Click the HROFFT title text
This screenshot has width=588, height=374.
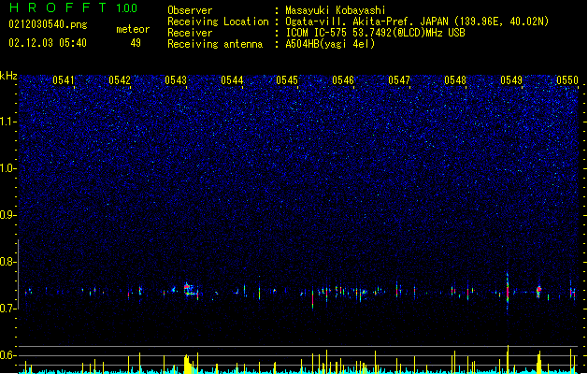[x=58, y=7]
